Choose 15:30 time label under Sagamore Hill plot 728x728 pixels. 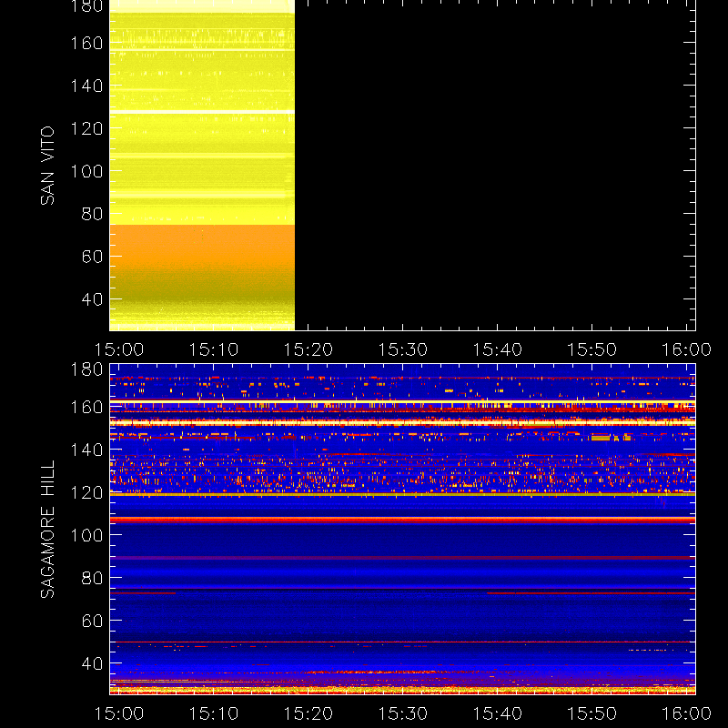click(x=403, y=713)
